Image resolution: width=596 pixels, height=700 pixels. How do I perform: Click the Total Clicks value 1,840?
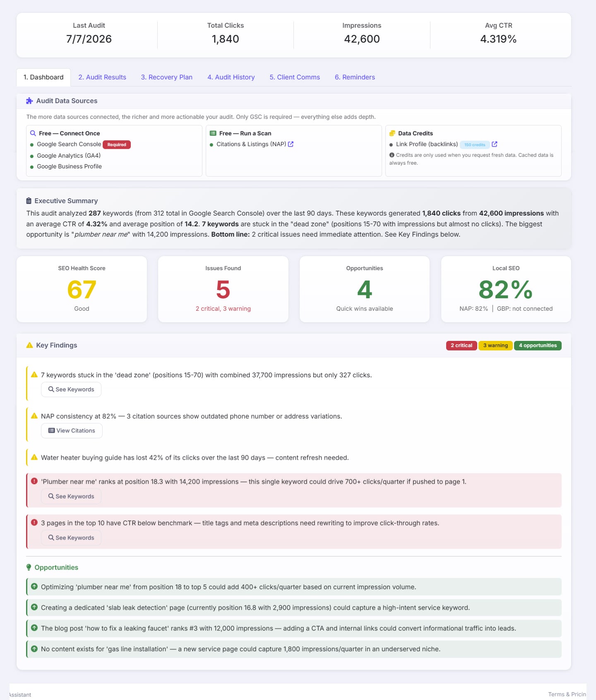point(226,39)
